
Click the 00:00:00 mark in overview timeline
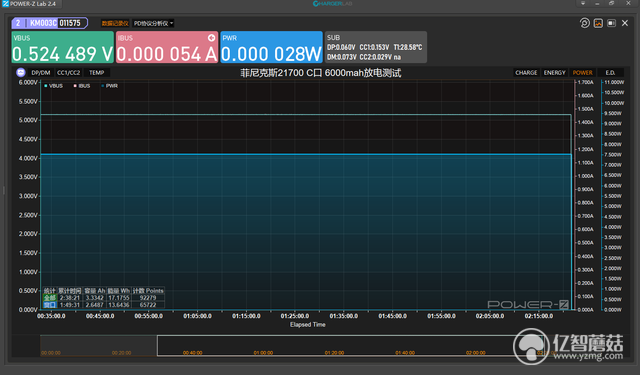(x=51, y=353)
